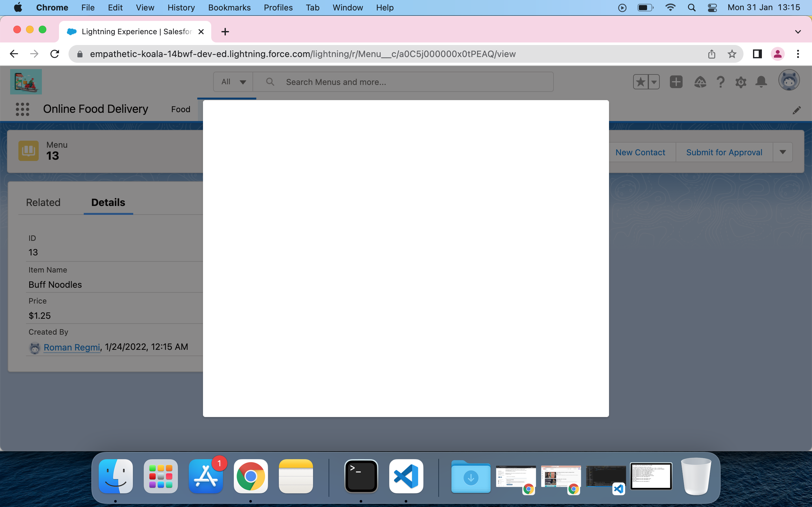Click the Setup gear icon
This screenshot has width=812, height=507.
point(741,82)
